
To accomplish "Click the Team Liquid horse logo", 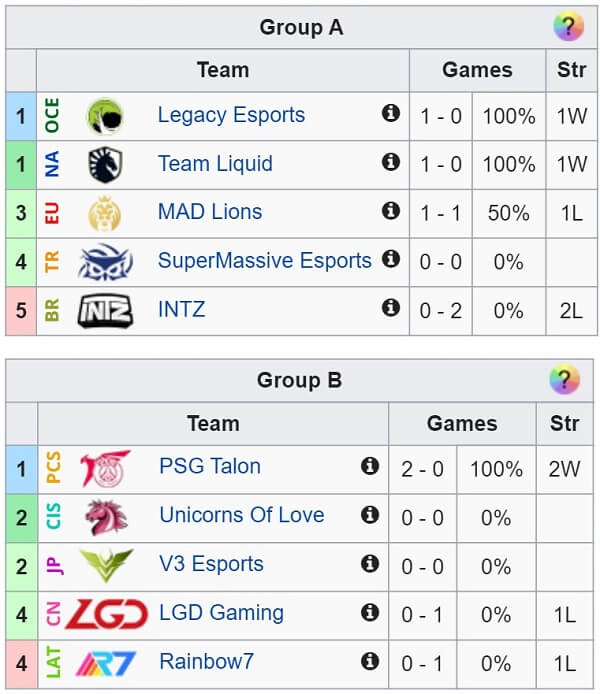I will point(105,165).
